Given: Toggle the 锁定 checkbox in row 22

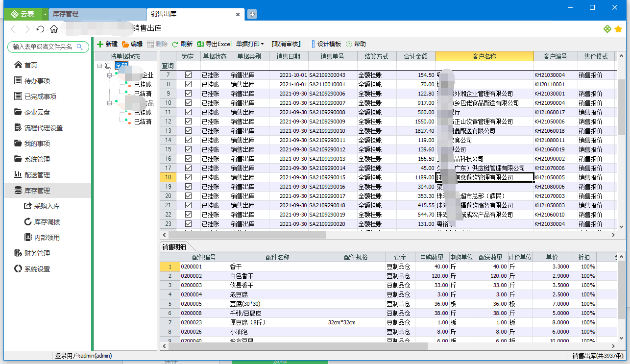Looking at the screenshot, I should pos(188,215).
